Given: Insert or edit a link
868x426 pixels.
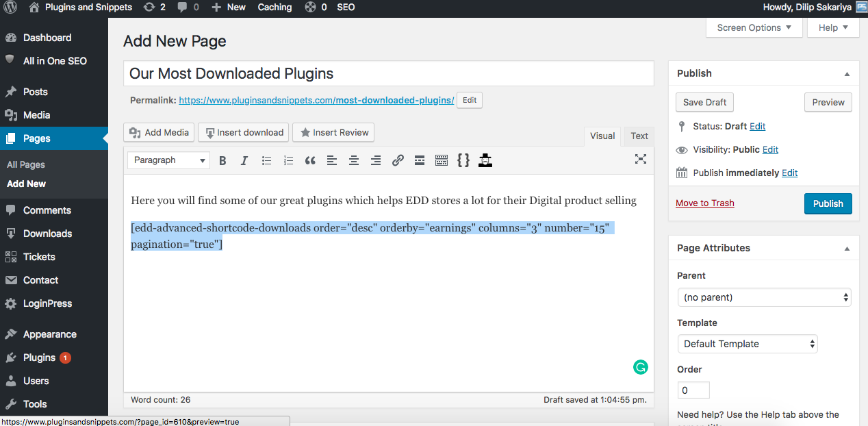Looking at the screenshot, I should pos(398,160).
